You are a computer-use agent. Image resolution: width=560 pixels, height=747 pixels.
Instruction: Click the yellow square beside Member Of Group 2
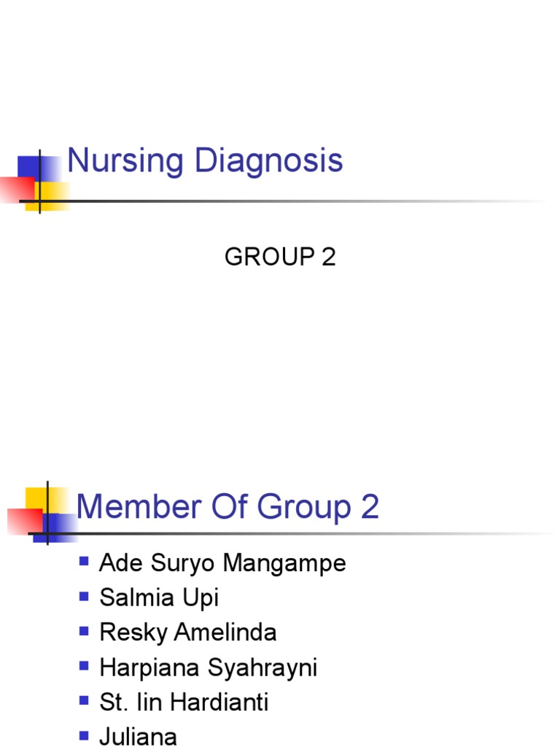(36, 499)
